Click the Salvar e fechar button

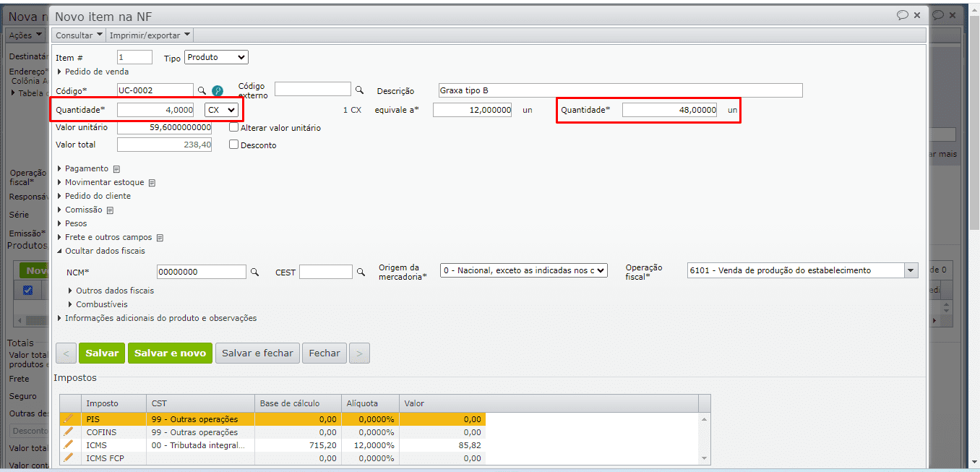257,353
